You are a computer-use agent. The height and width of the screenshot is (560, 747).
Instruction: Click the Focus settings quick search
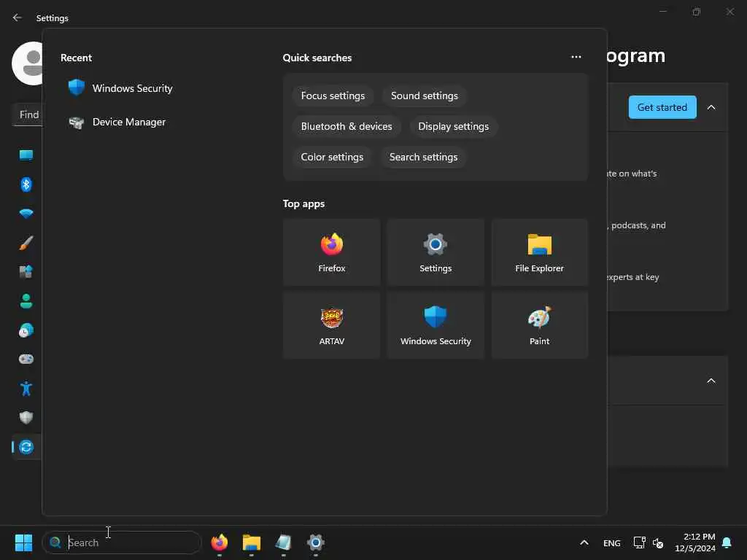[333, 96]
